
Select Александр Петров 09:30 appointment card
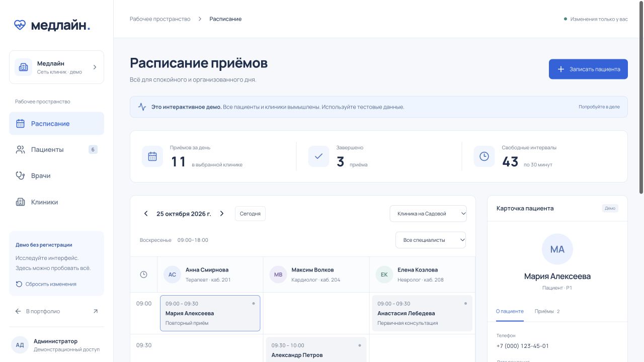(x=316, y=349)
